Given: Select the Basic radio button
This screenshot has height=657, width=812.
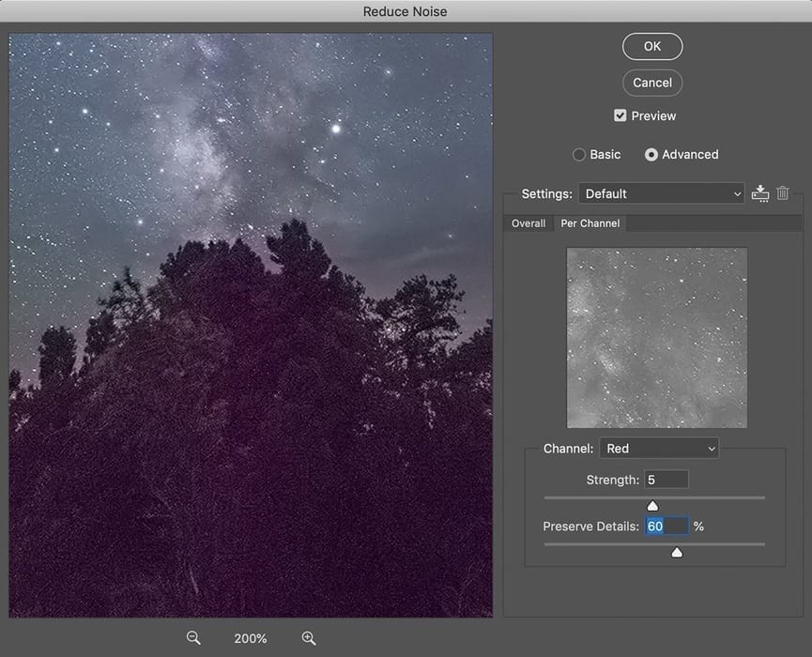Looking at the screenshot, I should point(579,155).
